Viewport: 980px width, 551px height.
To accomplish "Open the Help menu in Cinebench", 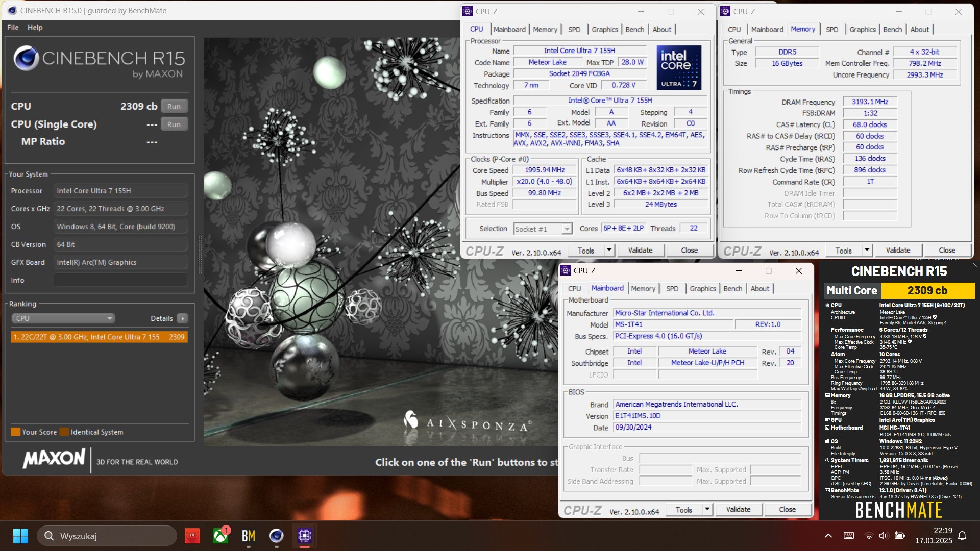I will [35, 28].
